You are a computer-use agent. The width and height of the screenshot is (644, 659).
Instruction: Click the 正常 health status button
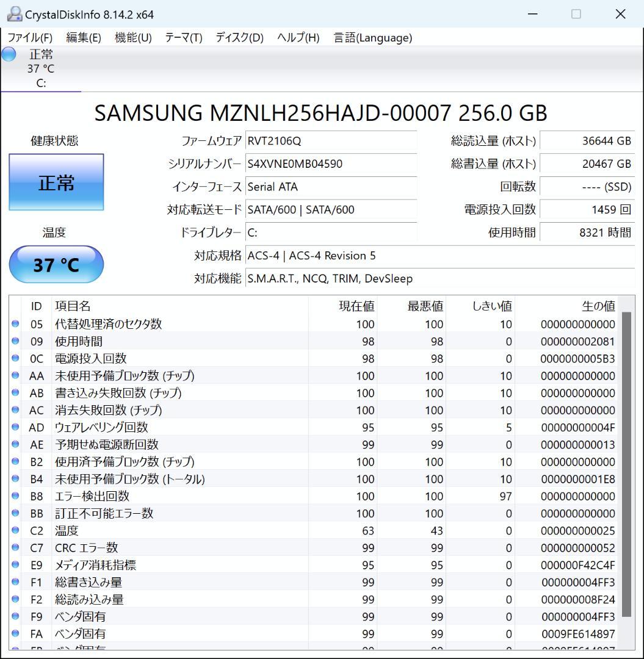56,182
